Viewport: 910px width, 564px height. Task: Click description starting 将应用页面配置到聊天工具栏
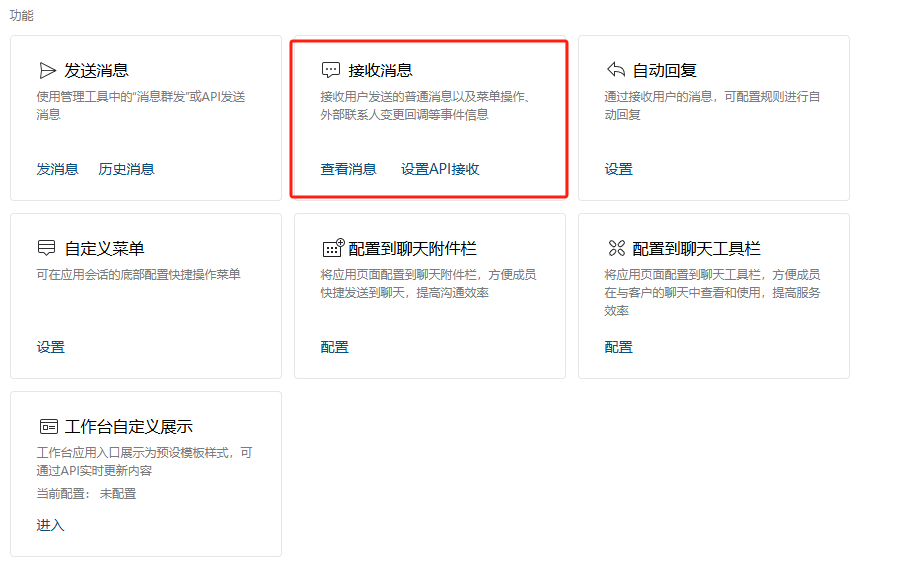coord(712,292)
